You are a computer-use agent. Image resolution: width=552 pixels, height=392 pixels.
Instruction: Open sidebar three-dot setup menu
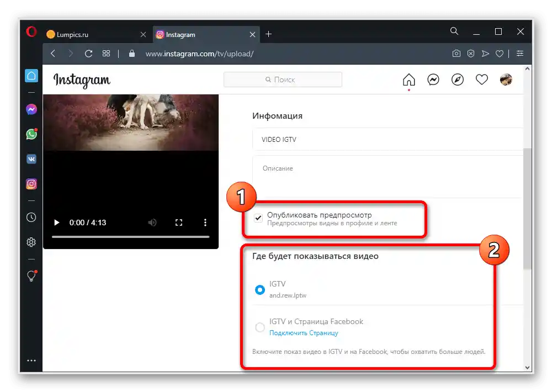click(x=31, y=361)
